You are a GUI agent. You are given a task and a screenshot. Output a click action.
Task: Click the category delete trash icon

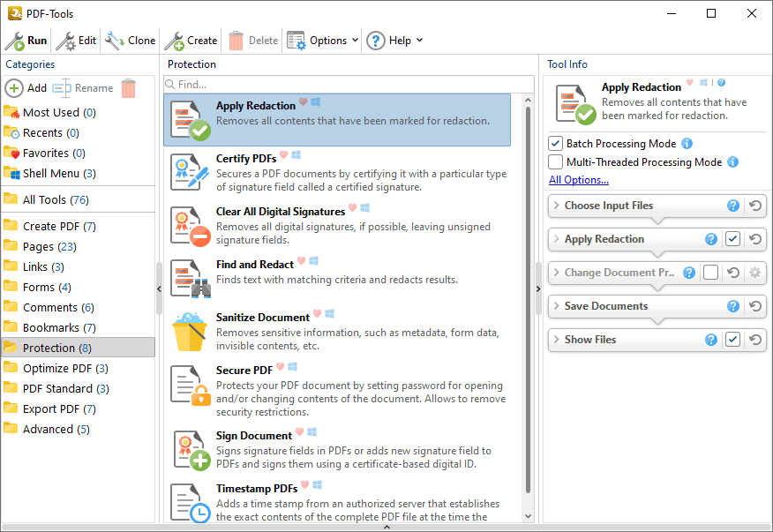click(128, 88)
